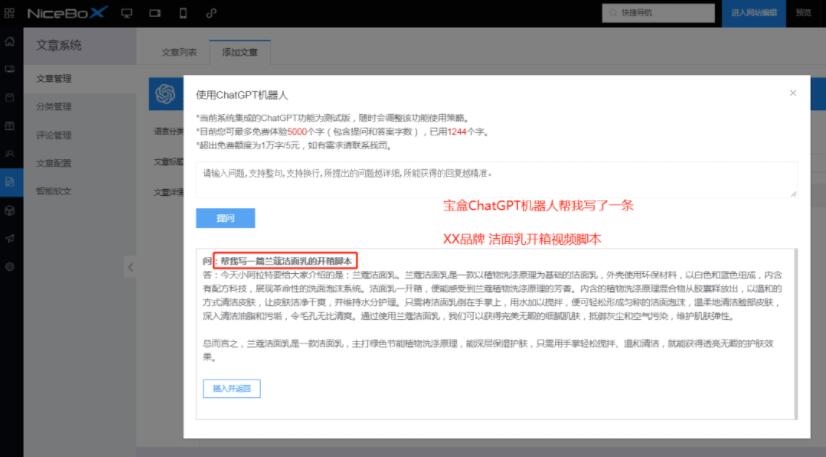This screenshot has width=826, height=457.
Task: Click the ChatGPT logo icon behind dialog
Action: tap(165, 94)
